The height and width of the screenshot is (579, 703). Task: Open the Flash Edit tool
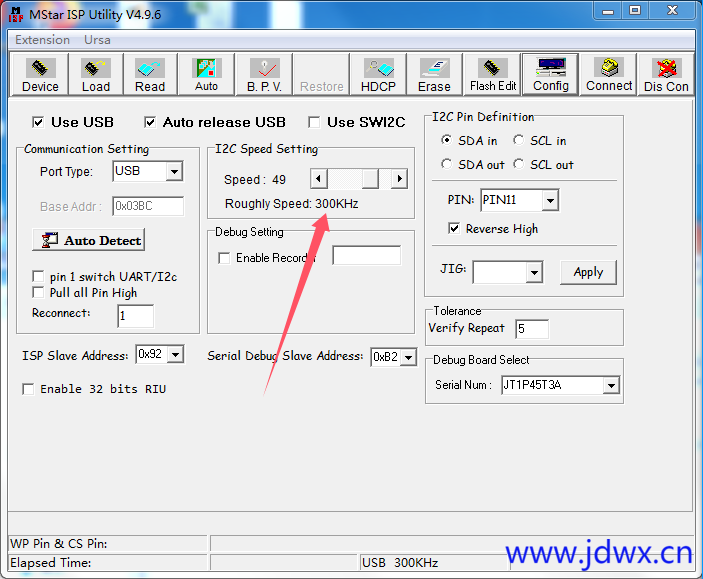(493, 74)
